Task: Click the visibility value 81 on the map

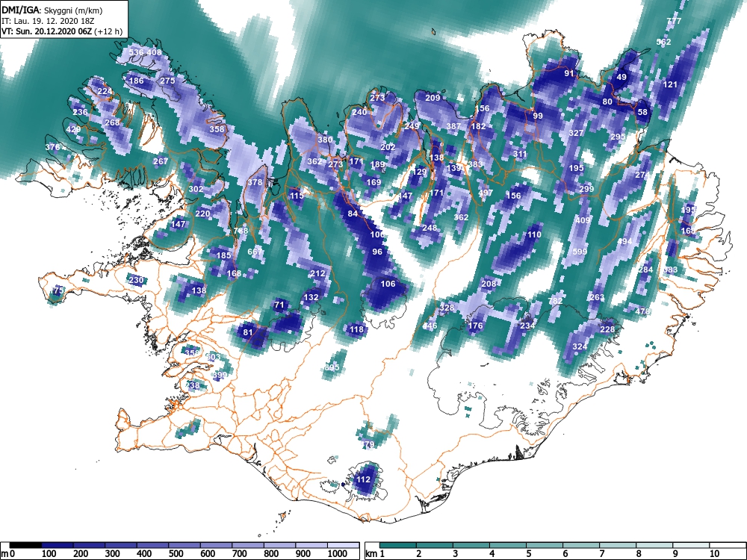Action: pos(248,333)
